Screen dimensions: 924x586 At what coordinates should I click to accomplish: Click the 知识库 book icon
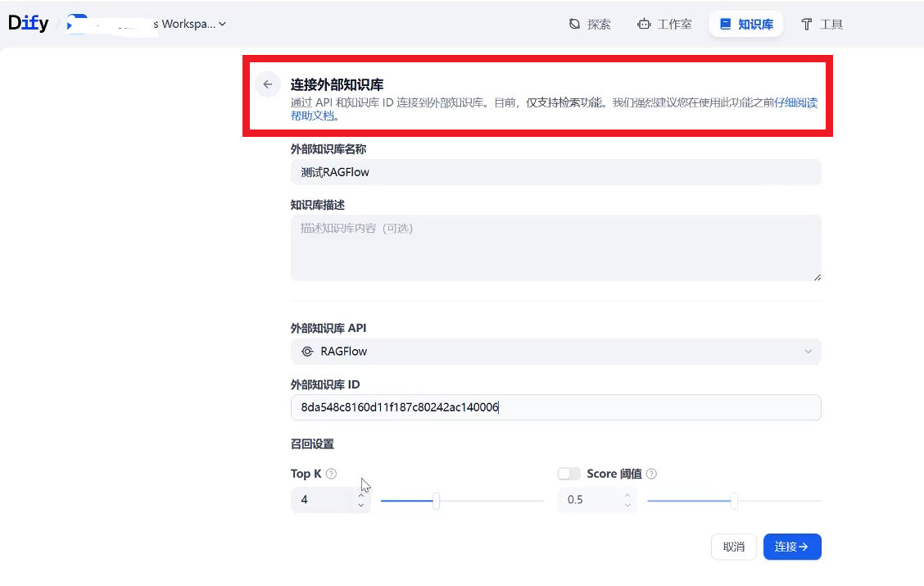coord(726,24)
